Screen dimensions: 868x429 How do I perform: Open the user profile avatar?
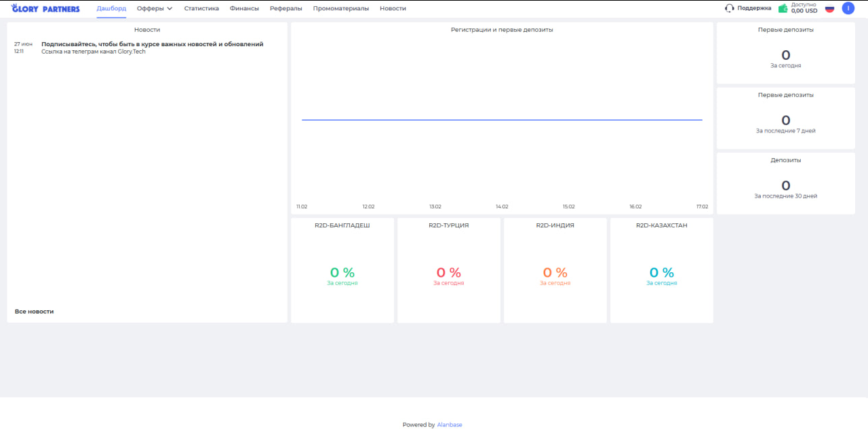(848, 8)
